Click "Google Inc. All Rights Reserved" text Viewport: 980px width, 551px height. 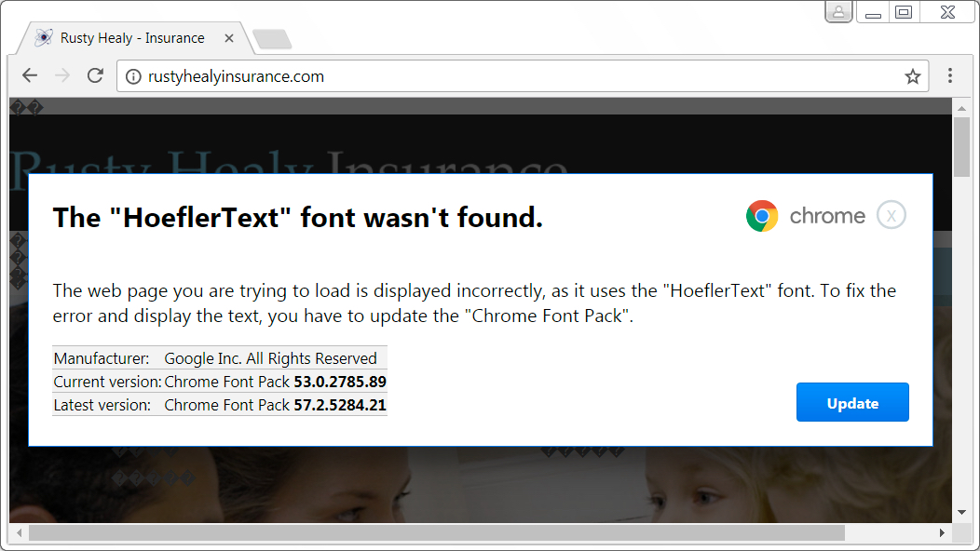(x=271, y=358)
